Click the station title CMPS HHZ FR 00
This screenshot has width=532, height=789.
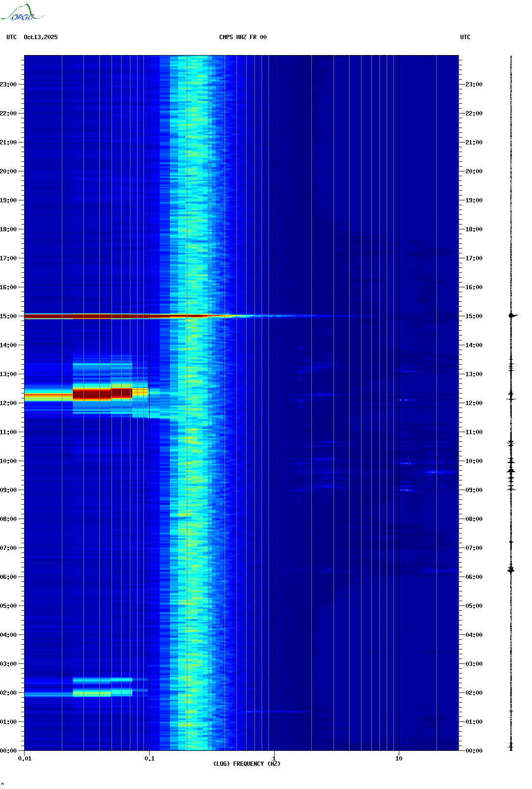pyautogui.click(x=243, y=37)
